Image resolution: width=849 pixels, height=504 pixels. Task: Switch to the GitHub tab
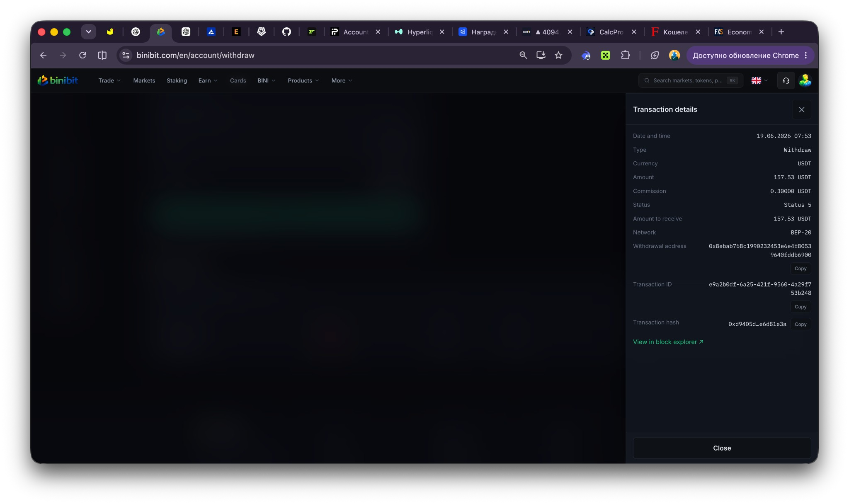[286, 32]
